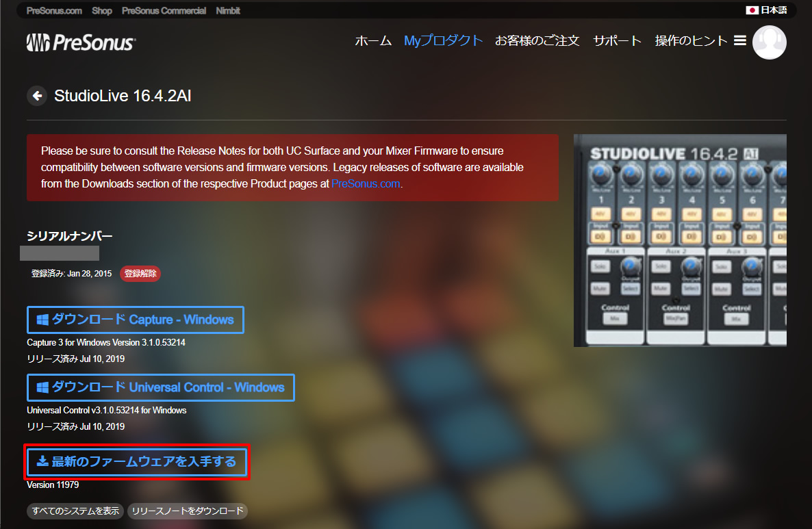Go to the ホーム menu item

373,41
